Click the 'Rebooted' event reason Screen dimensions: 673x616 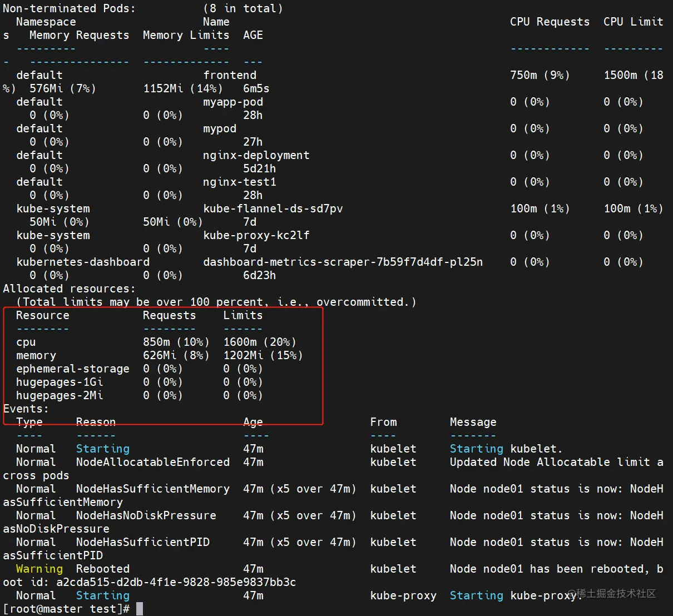click(x=103, y=569)
